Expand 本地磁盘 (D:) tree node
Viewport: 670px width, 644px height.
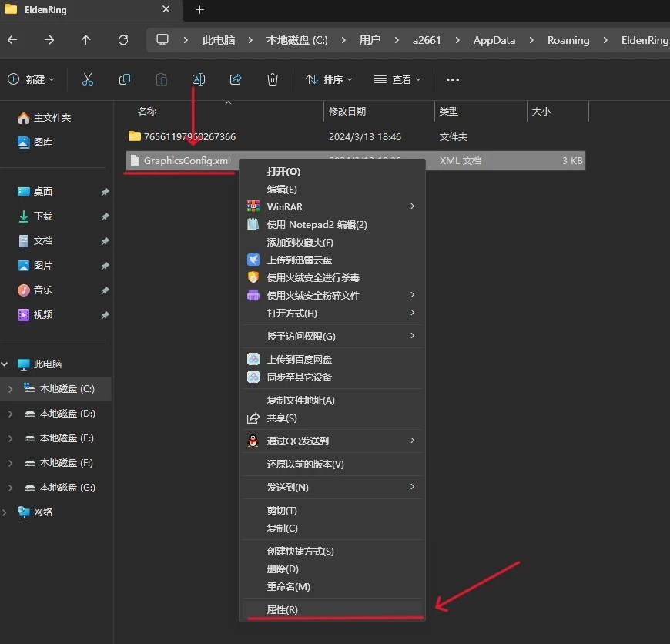pos(10,414)
